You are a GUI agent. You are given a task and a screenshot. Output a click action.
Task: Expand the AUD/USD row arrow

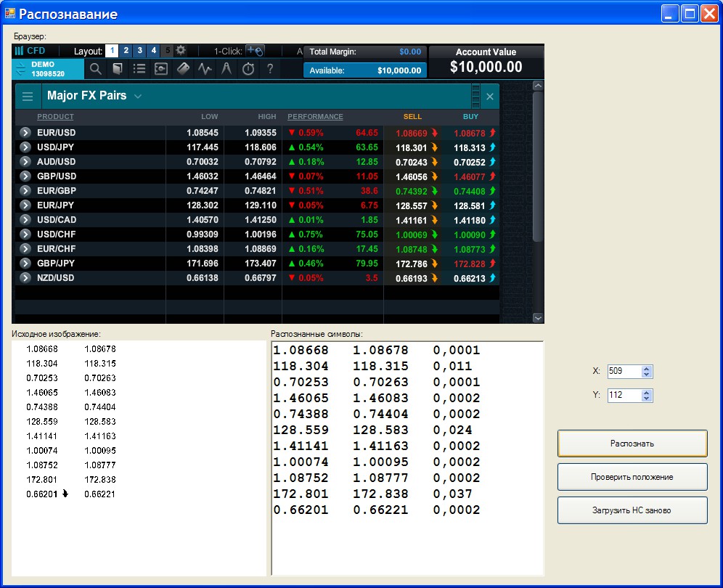(x=25, y=162)
